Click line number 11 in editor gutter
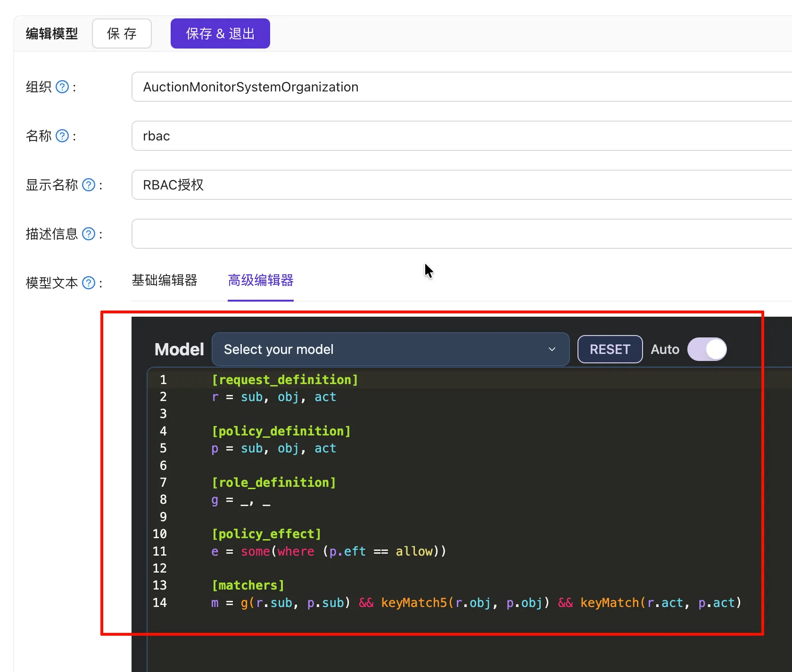 point(159,552)
